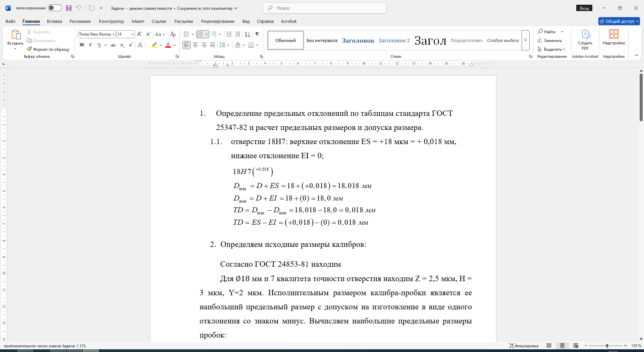Click the Redo icon in quick access
This screenshot has width=644, height=352.
click(x=92, y=8)
